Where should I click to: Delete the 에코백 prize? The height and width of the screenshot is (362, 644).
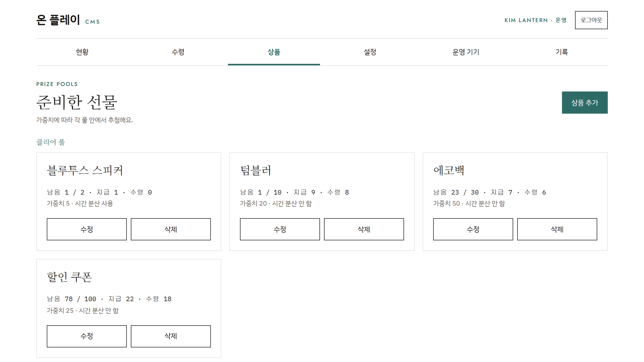pyautogui.click(x=557, y=229)
